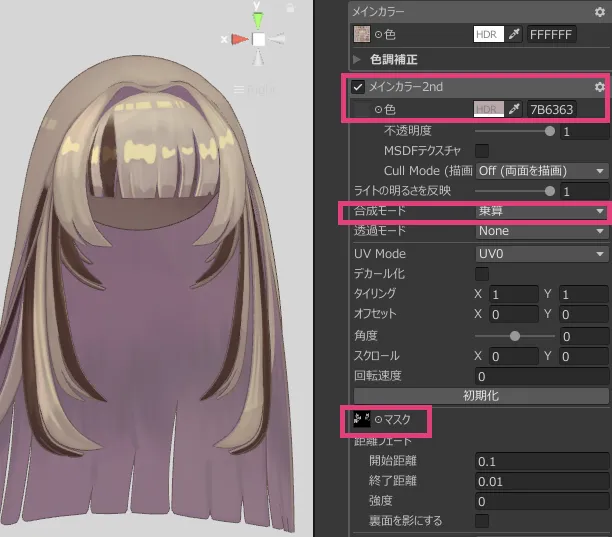
Task: Click the center cube of scene gizmo
Action: tap(258, 39)
